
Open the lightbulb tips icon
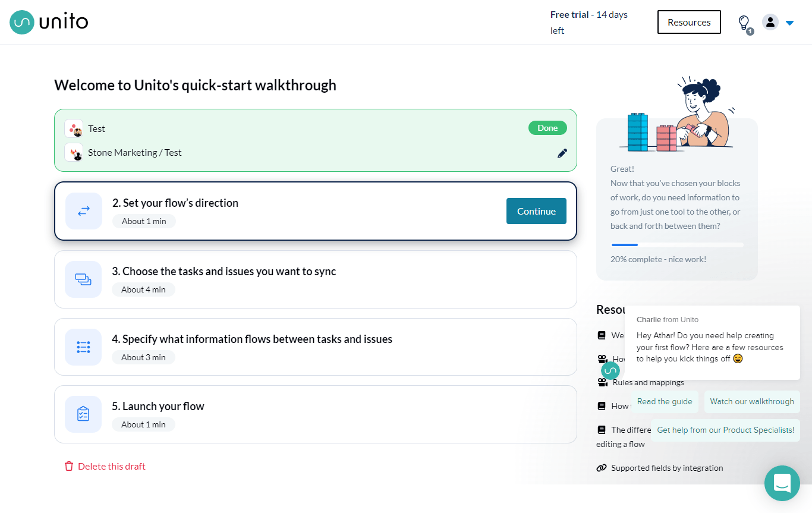pyautogui.click(x=744, y=23)
